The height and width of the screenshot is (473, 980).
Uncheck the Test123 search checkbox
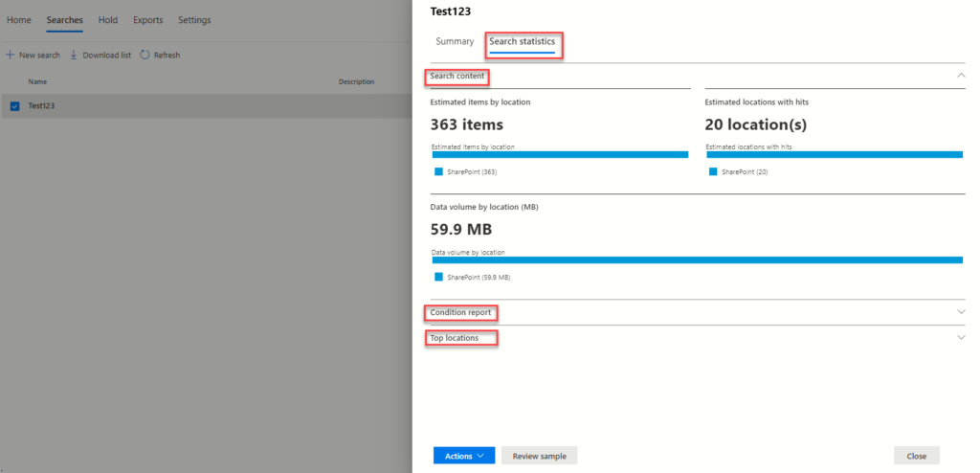pyautogui.click(x=14, y=106)
